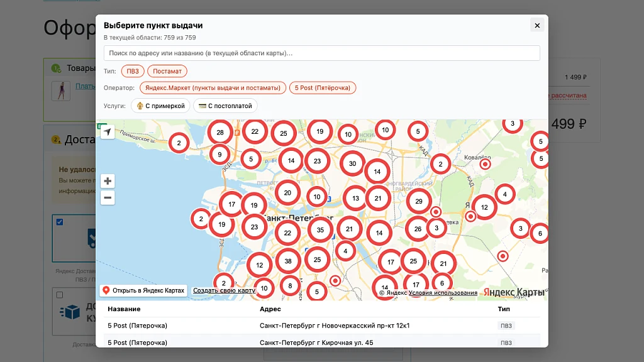Open the 12 cluster left of the 38 cluster
The width and height of the screenshot is (644, 362).
(x=260, y=265)
